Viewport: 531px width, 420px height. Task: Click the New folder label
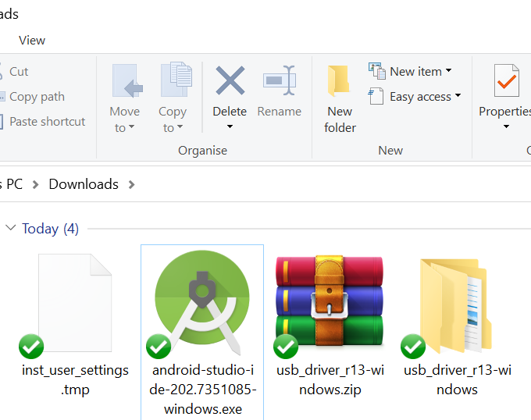(340, 119)
